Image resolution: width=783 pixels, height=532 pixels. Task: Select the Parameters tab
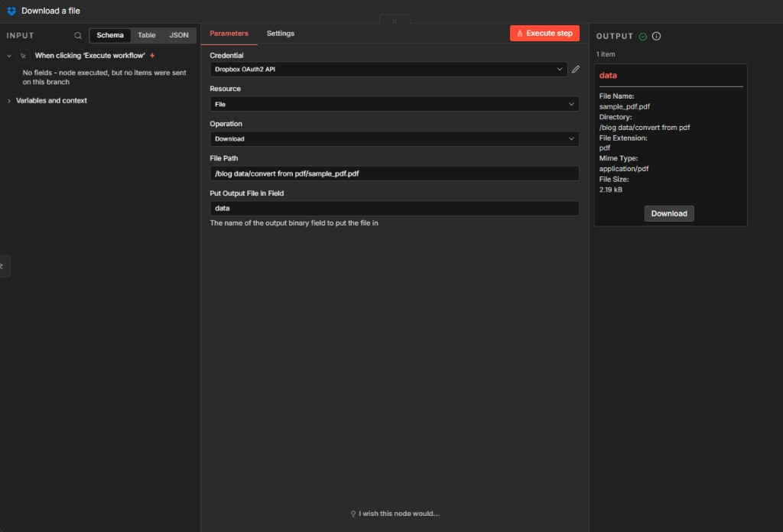tap(229, 34)
